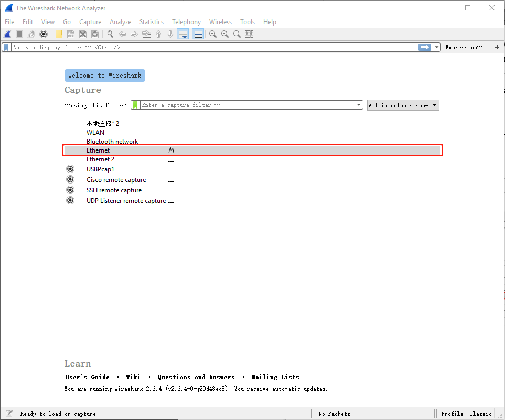Expand capture filter dropdown arrow

[359, 105]
